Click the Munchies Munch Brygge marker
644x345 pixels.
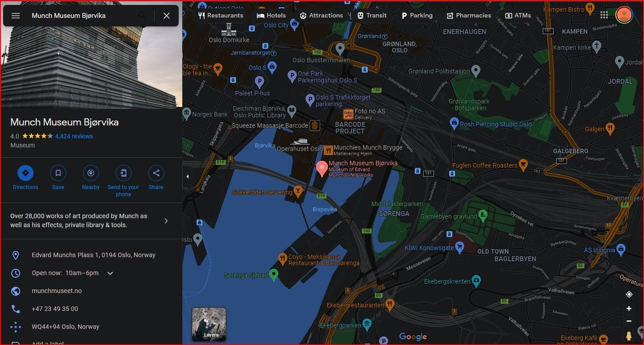[328, 150]
